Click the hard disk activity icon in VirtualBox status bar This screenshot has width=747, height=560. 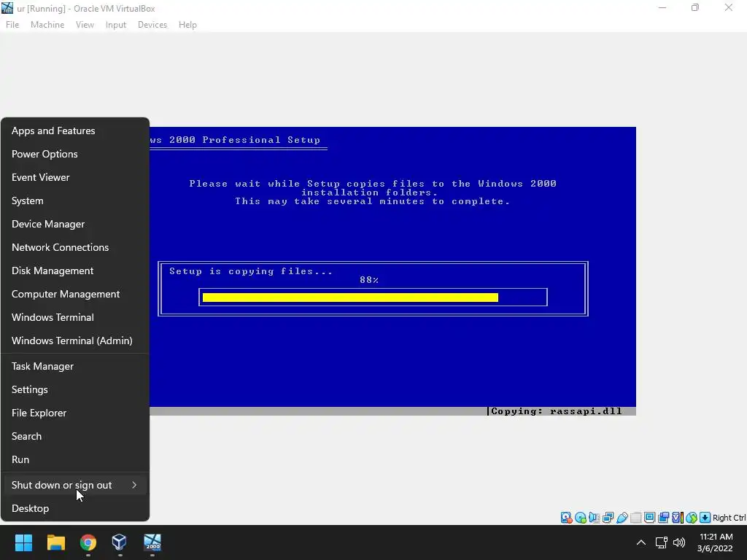click(x=566, y=518)
